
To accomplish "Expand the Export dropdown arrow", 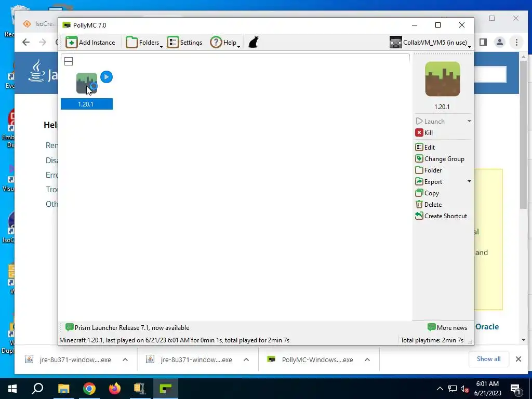I will [469, 181].
